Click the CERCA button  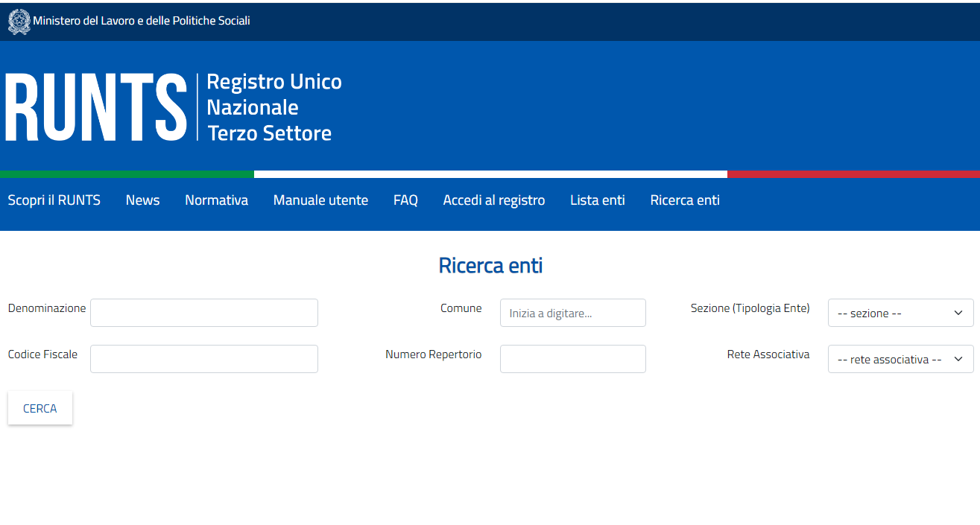pyautogui.click(x=40, y=408)
